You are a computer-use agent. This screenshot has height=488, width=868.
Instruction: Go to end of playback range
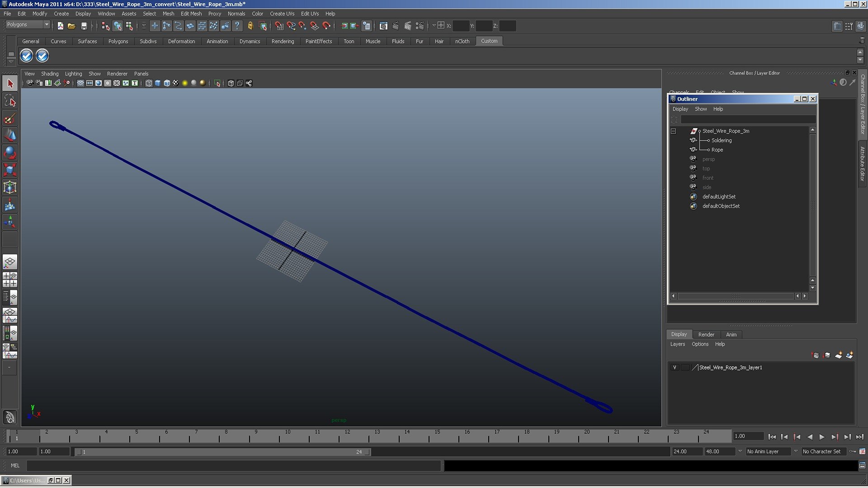pyautogui.click(x=859, y=437)
